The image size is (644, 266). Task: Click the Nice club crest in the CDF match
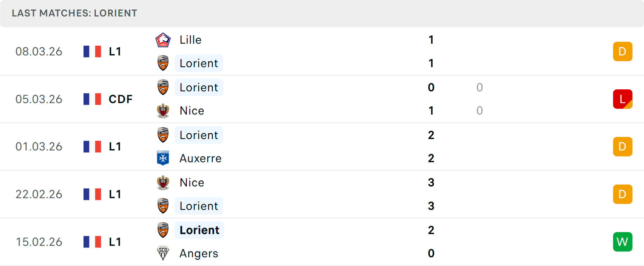point(163,110)
